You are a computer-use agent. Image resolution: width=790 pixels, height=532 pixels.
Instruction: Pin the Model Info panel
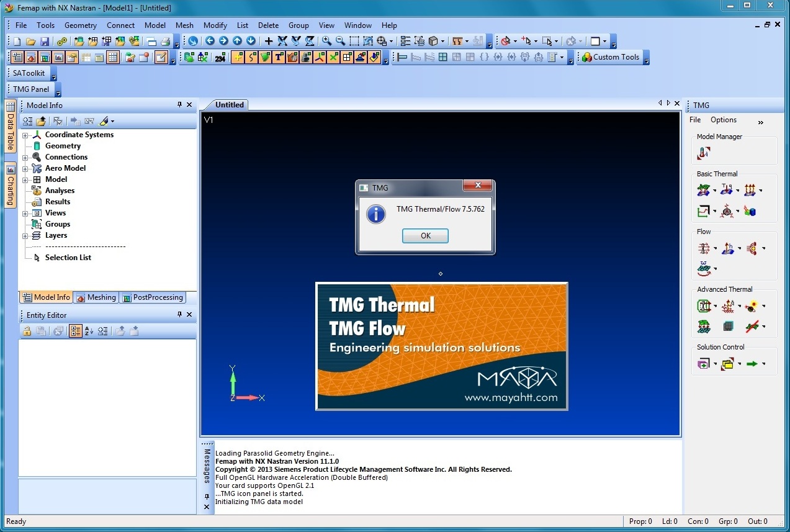click(180, 105)
